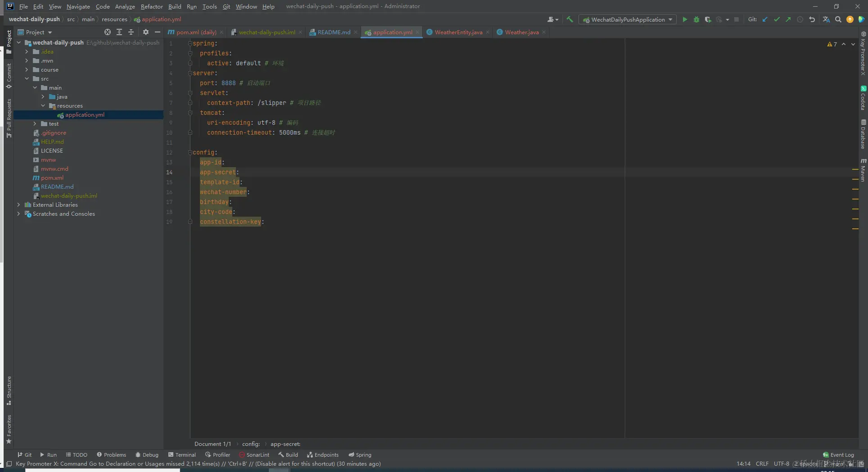Open Project panel gear options
Screen dimensions: 868x472
point(145,32)
